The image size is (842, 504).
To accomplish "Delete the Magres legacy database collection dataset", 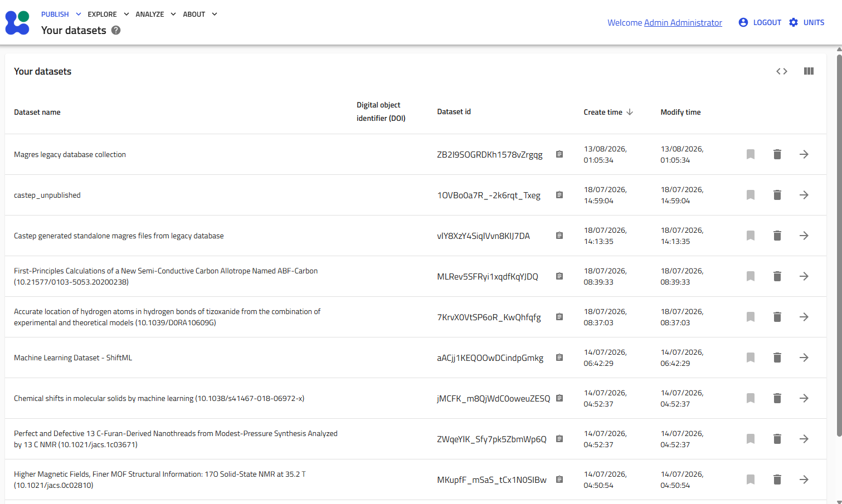I will pyautogui.click(x=777, y=154).
